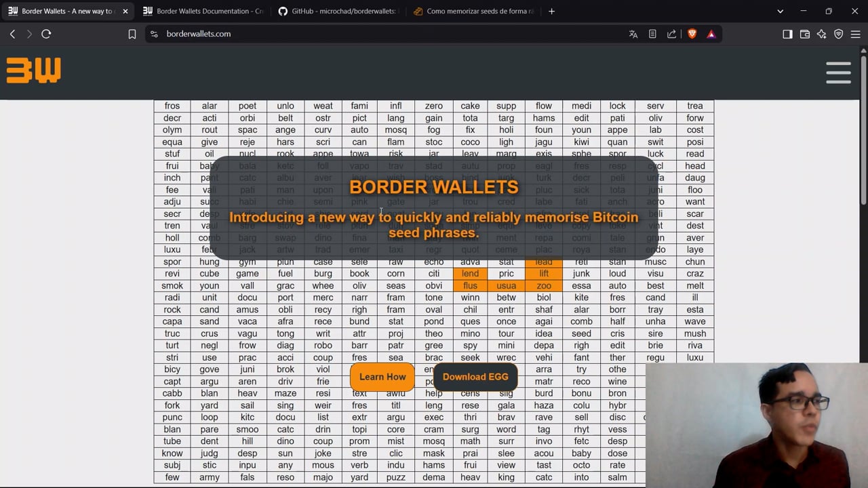Toggle the browser sidebar panel

pos(787,34)
